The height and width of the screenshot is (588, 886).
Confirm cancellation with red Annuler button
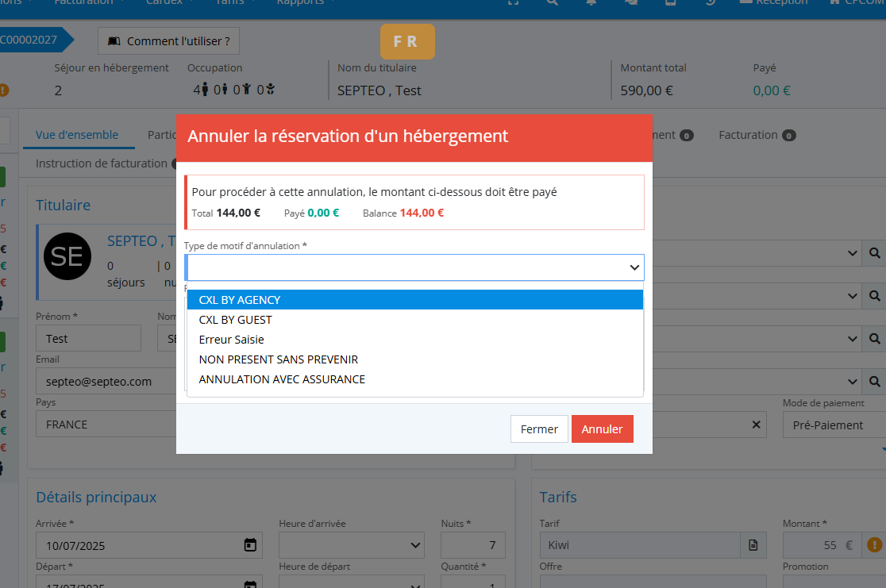(602, 429)
